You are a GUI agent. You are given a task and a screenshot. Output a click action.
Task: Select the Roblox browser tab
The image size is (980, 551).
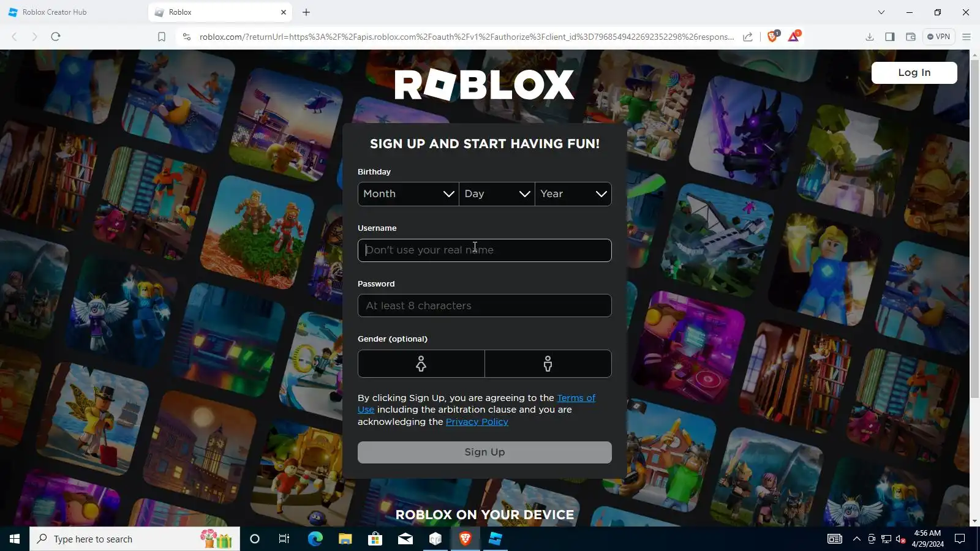(x=220, y=12)
